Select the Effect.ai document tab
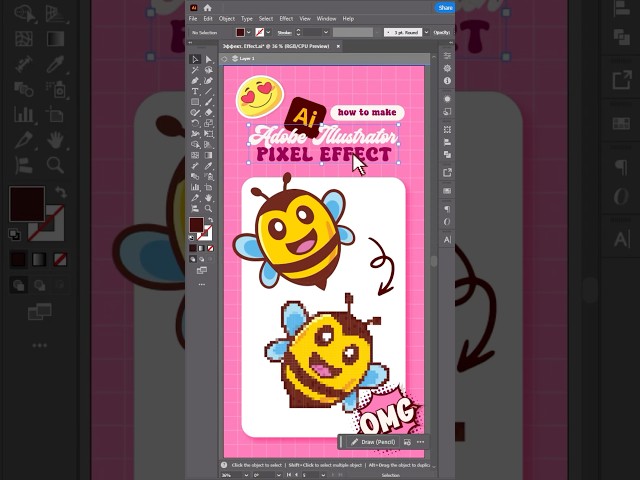This screenshot has height=480, width=640. 276,46
